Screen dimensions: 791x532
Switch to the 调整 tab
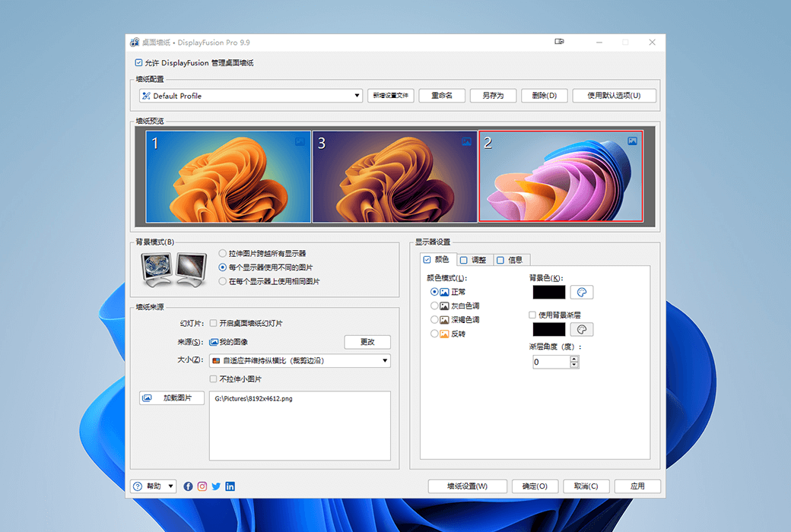pos(474,259)
